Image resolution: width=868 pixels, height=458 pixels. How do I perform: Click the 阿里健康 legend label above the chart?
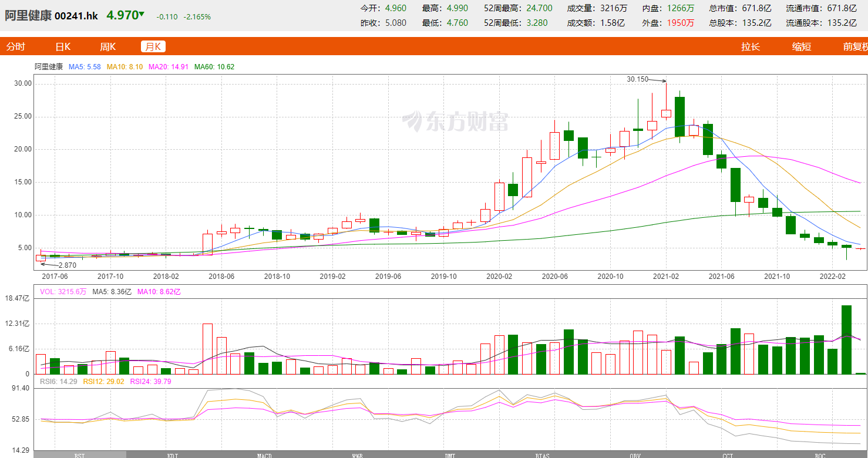pyautogui.click(x=49, y=67)
